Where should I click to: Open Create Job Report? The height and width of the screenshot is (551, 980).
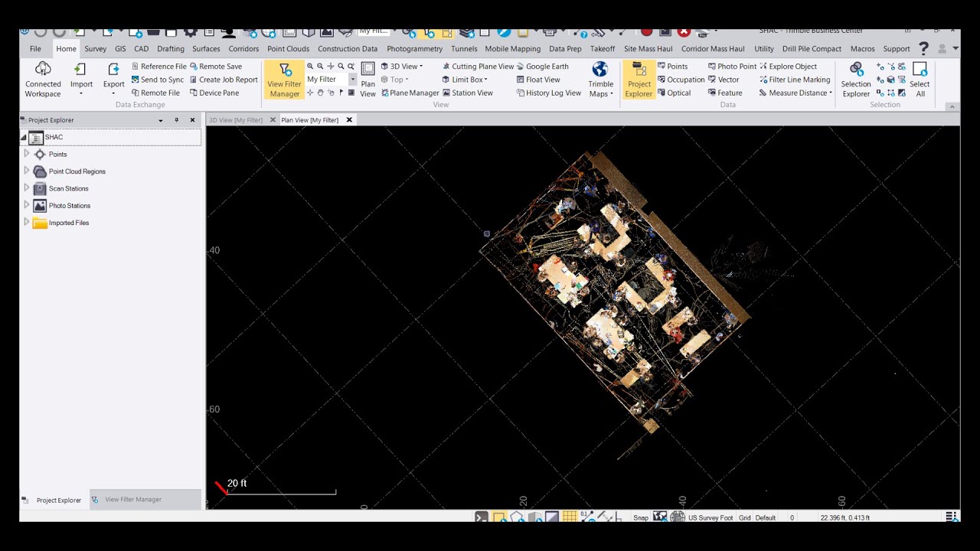[x=224, y=80]
